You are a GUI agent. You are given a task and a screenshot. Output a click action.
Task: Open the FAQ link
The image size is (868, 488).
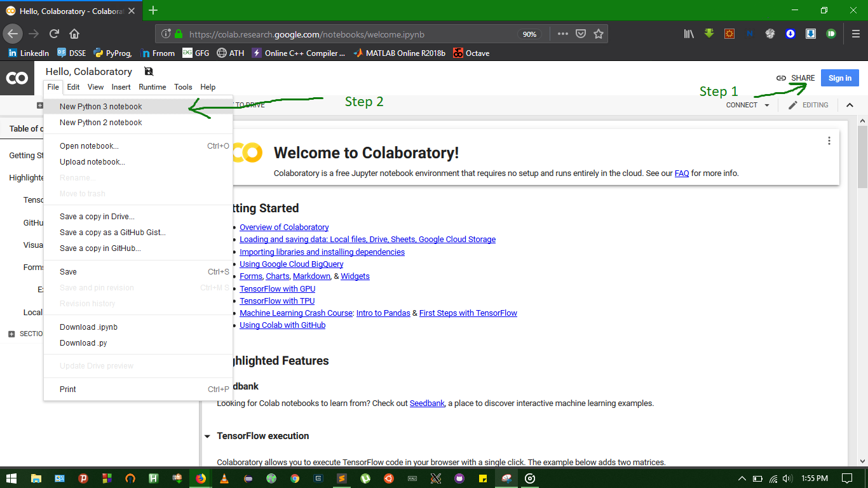click(x=682, y=173)
